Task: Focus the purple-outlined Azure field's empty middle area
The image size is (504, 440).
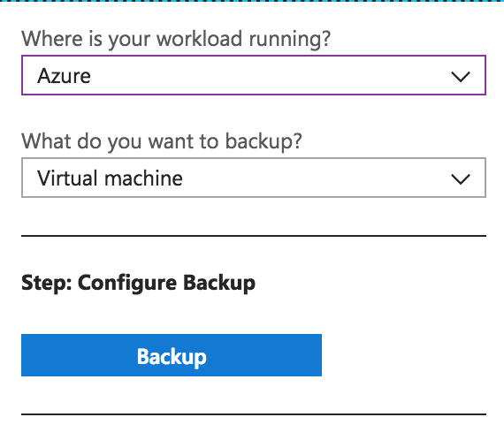Action: pos(270,75)
